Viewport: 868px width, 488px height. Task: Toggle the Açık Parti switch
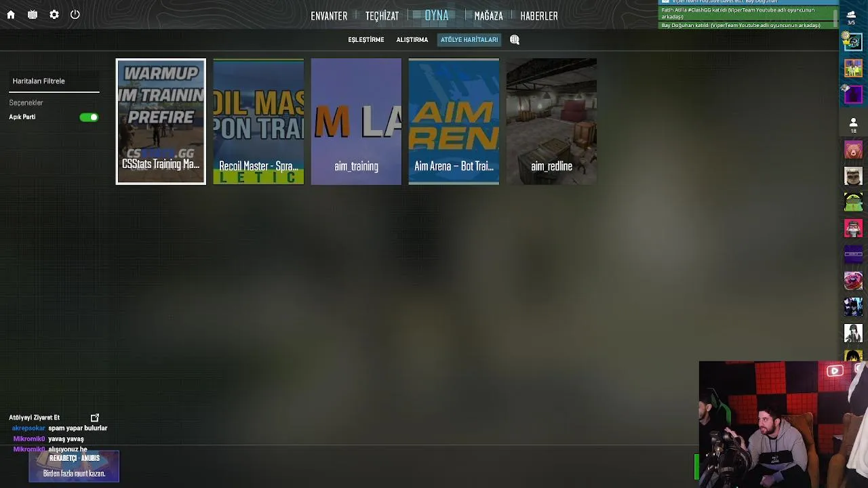(89, 117)
